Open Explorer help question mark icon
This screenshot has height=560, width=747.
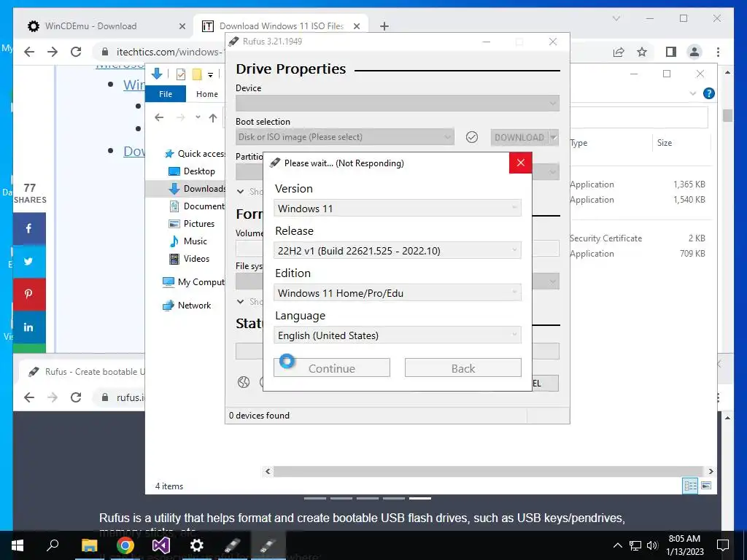[x=708, y=93]
